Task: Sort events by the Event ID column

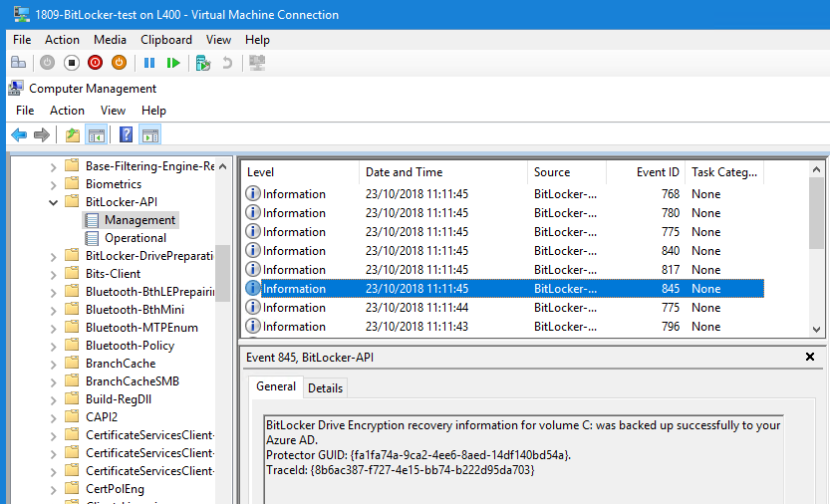Action: [658, 172]
